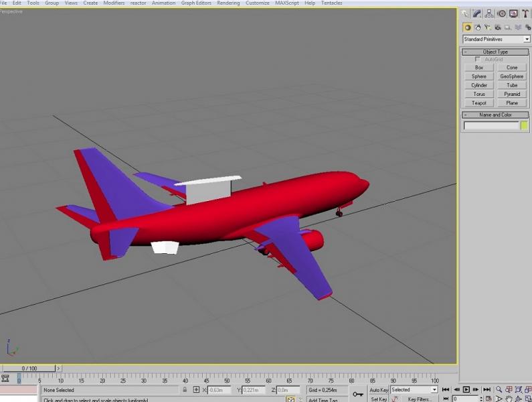Open mini curve editor on timeline
Image resolution: width=532 pixels, height=402 pixels.
5,378
